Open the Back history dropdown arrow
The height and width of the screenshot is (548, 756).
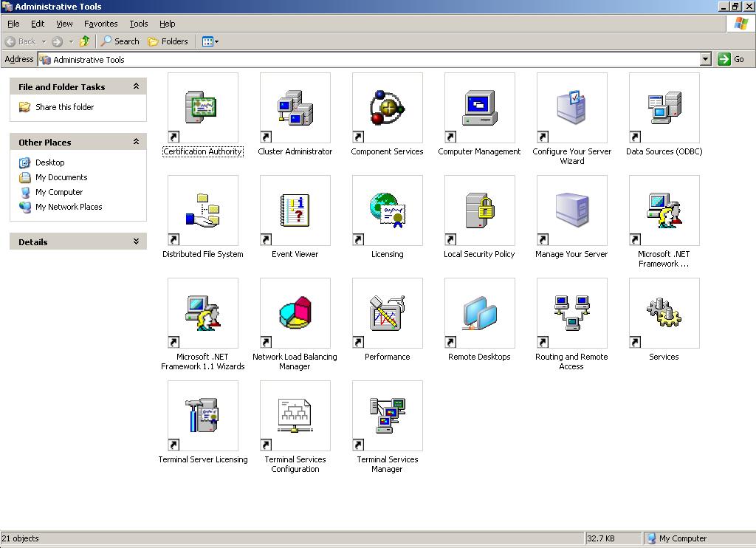click(44, 41)
